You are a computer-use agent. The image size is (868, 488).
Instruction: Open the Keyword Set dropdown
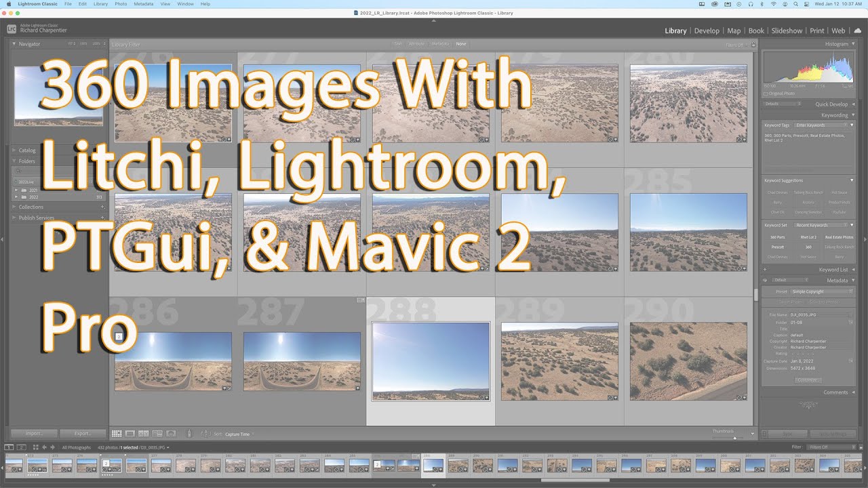pyautogui.click(x=822, y=225)
